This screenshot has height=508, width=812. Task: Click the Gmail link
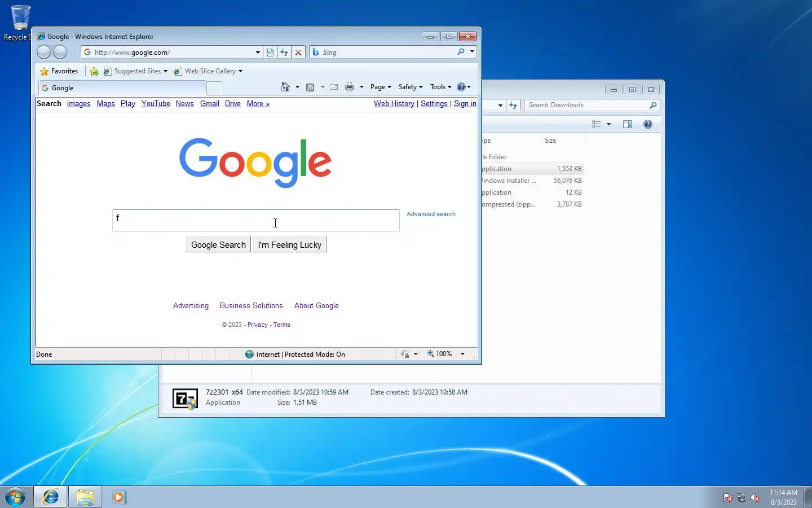tap(209, 104)
